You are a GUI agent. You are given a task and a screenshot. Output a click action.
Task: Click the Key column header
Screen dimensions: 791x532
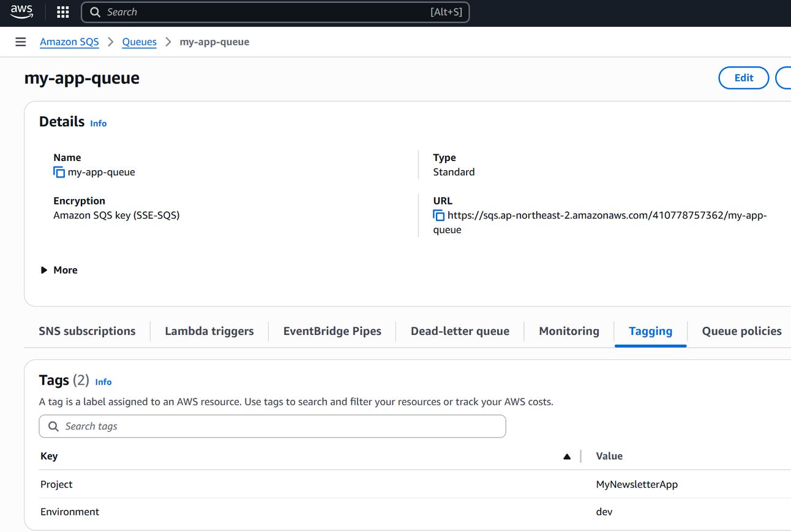click(x=49, y=456)
